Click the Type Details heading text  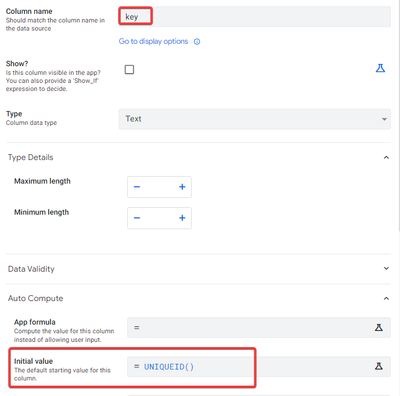31,157
